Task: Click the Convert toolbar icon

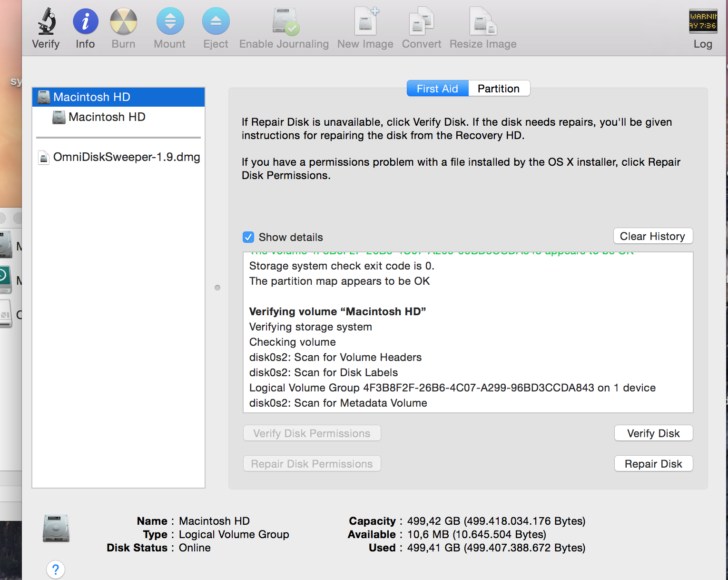Action: pos(422,21)
